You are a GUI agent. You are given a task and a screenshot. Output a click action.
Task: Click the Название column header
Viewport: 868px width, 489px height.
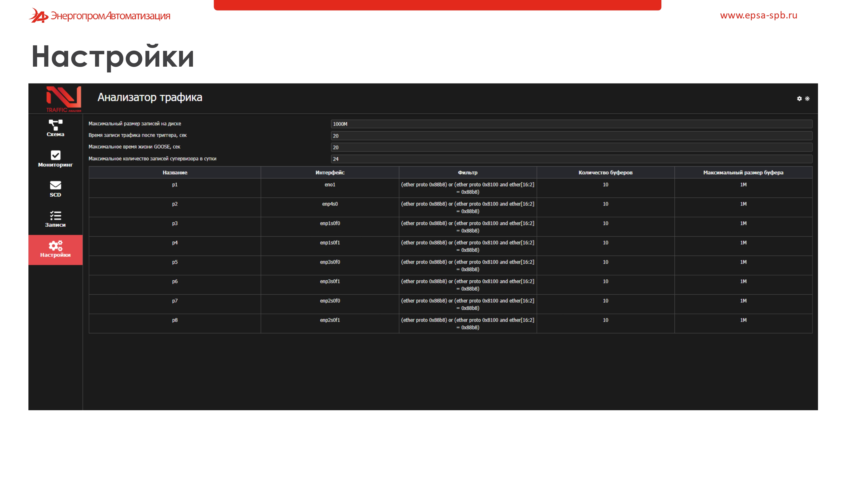click(174, 172)
